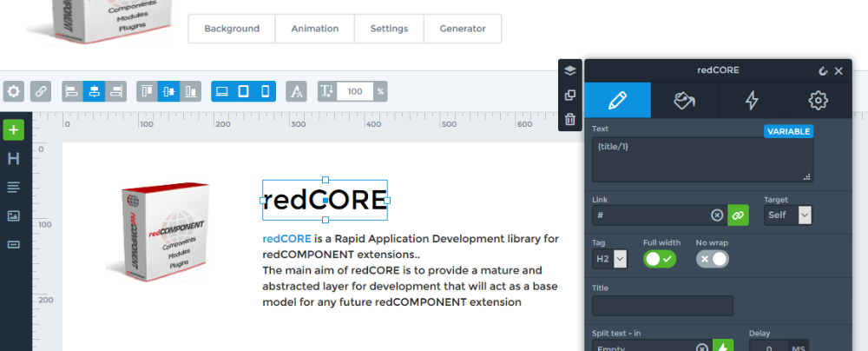The image size is (868, 351).
Task: Align layer to the right
Action: [115, 91]
